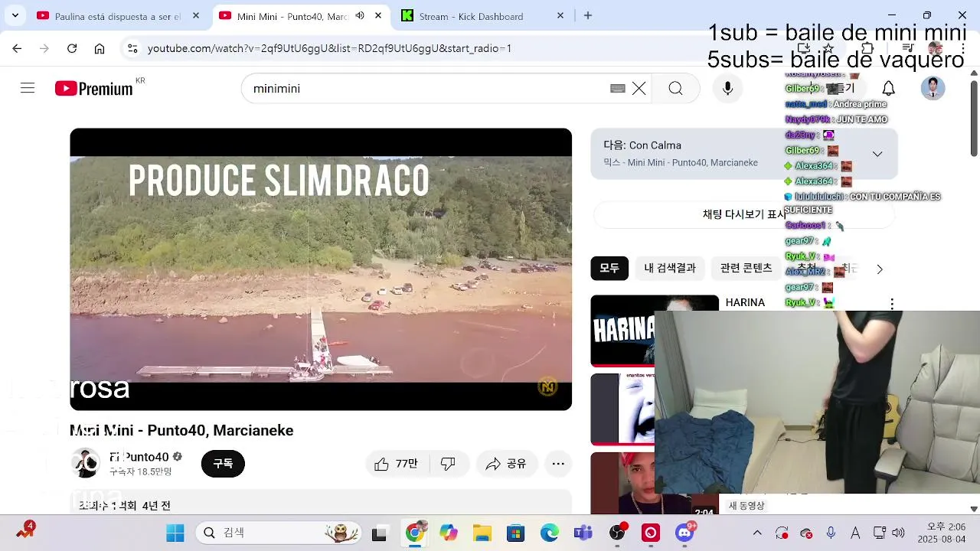The width and height of the screenshot is (980, 551).
Task: Click the Windows taskbar search box
Action: tap(278, 533)
